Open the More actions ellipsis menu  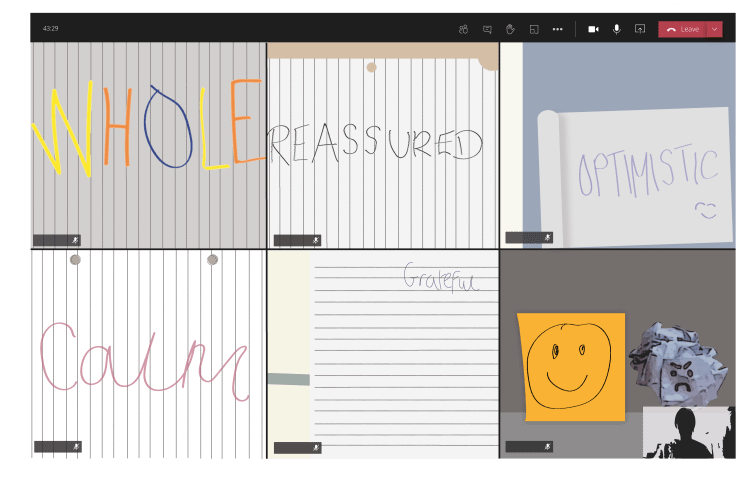557,29
